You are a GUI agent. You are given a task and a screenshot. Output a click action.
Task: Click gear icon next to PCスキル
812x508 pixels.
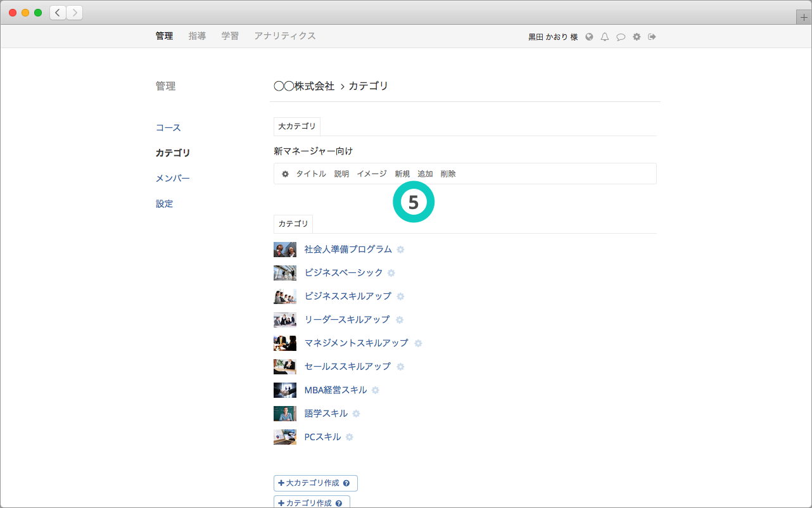point(350,437)
